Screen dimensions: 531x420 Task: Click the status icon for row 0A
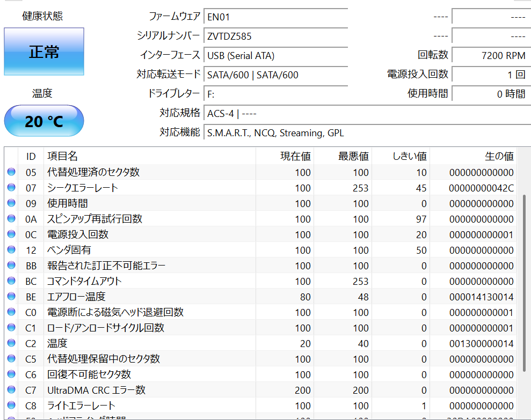(x=11, y=219)
